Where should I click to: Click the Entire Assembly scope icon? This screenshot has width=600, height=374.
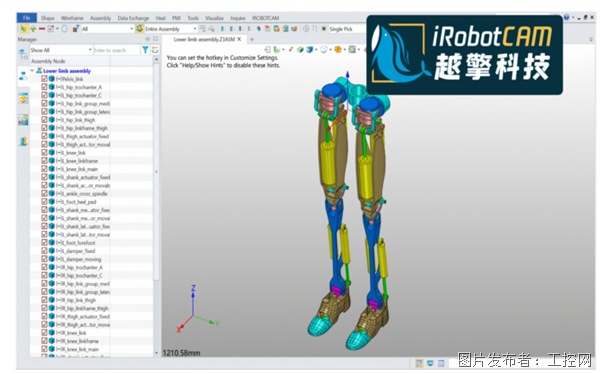pos(140,29)
